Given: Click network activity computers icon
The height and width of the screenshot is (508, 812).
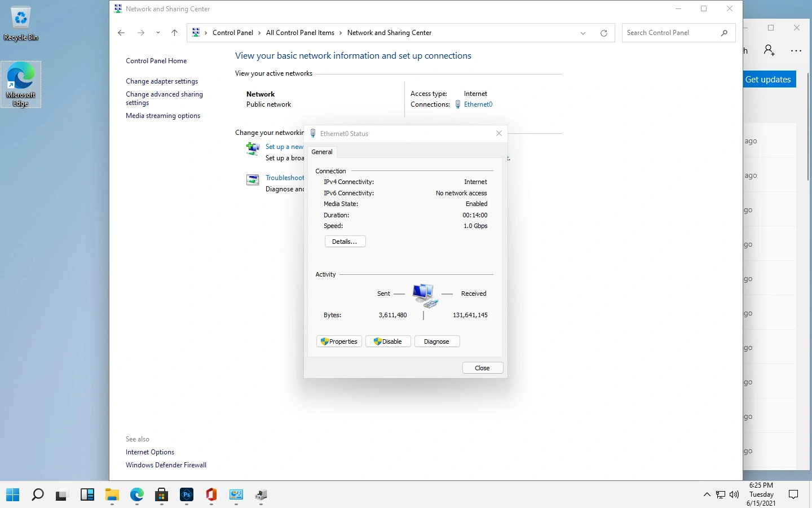Looking at the screenshot, I should point(425,296).
